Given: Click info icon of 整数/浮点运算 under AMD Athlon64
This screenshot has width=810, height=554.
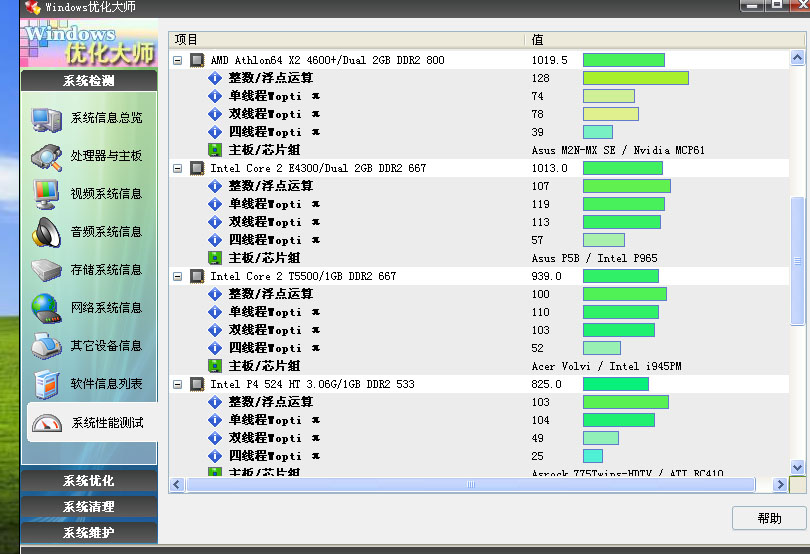Looking at the screenshot, I should pos(215,79).
